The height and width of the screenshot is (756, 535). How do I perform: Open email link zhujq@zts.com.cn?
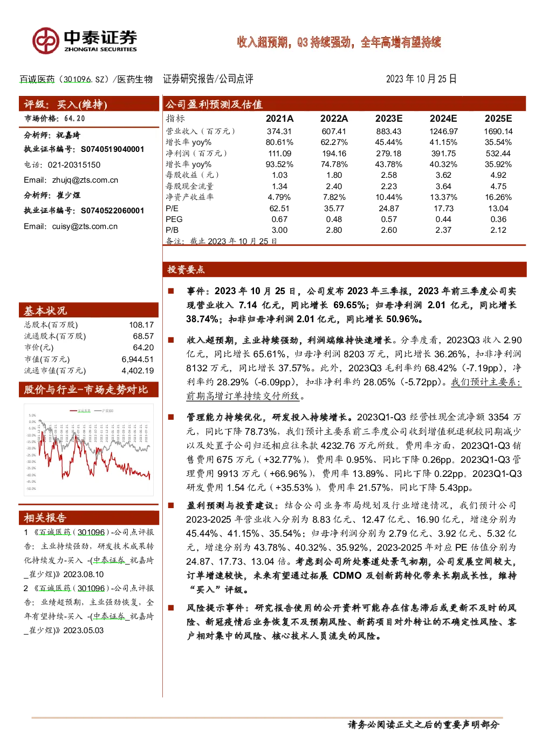(x=85, y=180)
